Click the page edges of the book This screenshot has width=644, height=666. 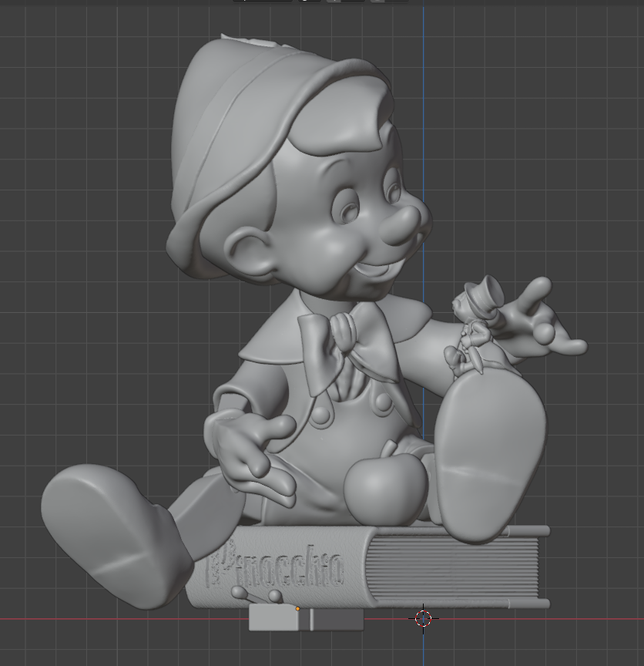[x=453, y=567]
